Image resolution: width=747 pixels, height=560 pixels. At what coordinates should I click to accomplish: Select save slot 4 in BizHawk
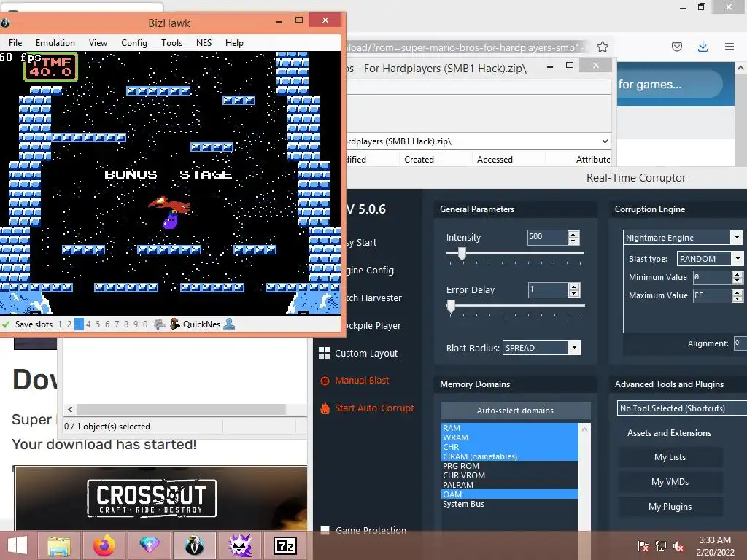tap(88, 324)
